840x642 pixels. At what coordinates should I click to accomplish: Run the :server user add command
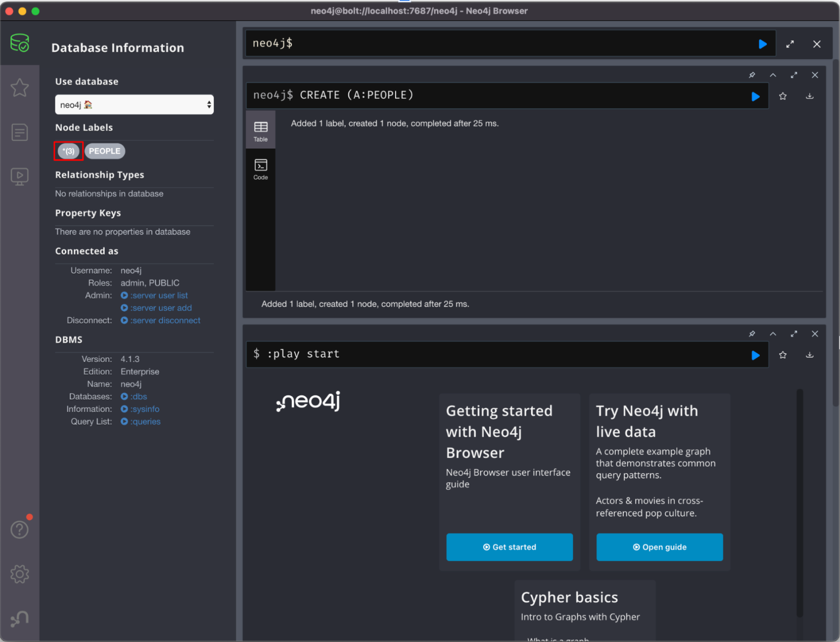tap(156, 308)
